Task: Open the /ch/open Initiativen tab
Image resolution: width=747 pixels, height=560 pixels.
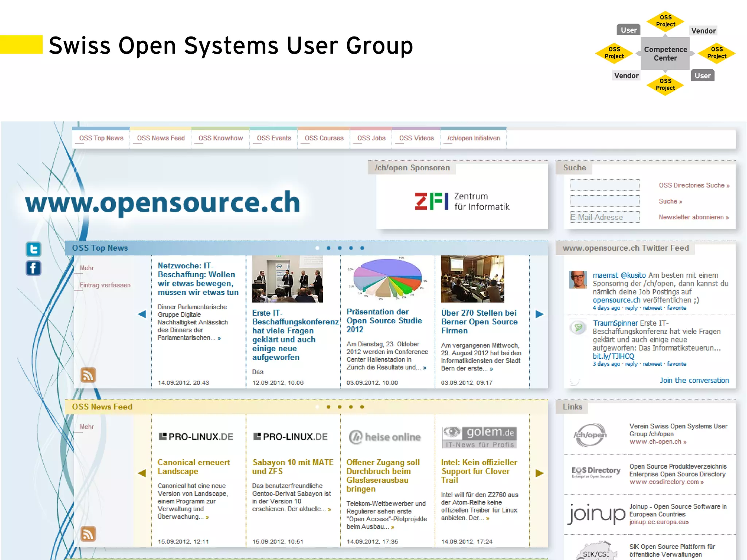Action: 473,138
